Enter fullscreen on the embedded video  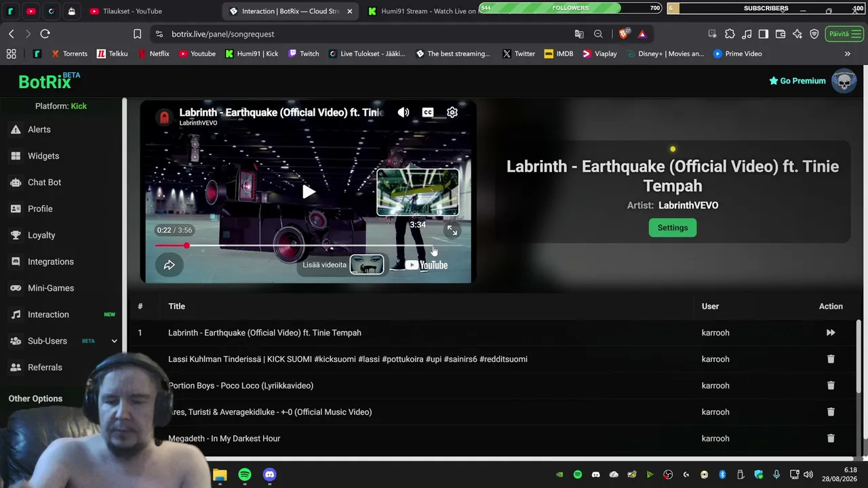tap(452, 231)
